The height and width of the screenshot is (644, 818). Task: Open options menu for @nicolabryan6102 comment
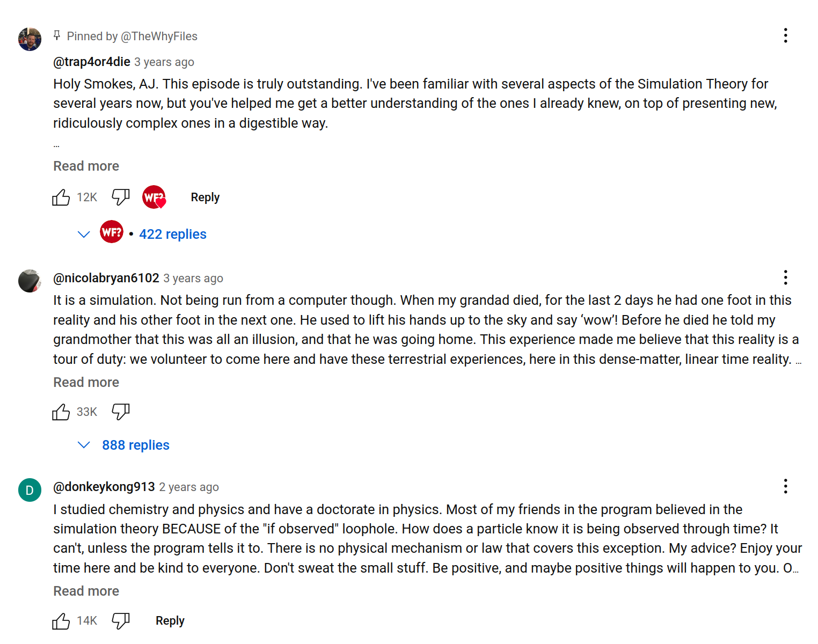(x=785, y=277)
